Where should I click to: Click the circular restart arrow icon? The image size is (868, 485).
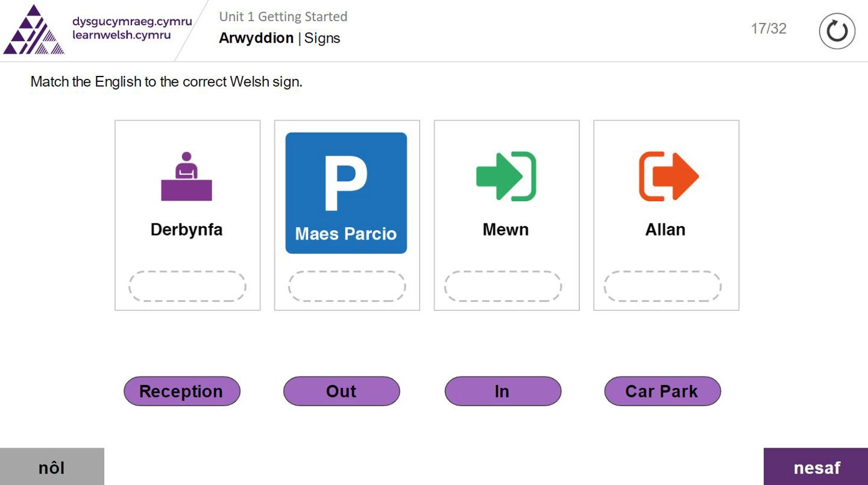click(837, 31)
